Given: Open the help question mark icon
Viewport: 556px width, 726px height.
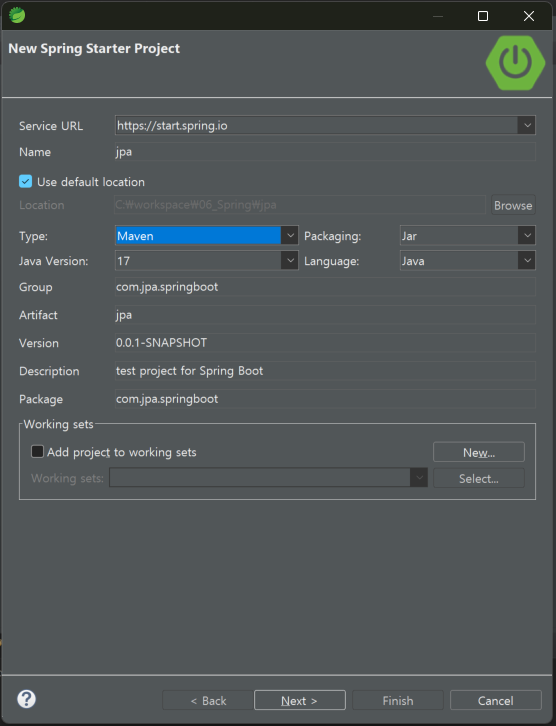Looking at the screenshot, I should click(26, 699).
